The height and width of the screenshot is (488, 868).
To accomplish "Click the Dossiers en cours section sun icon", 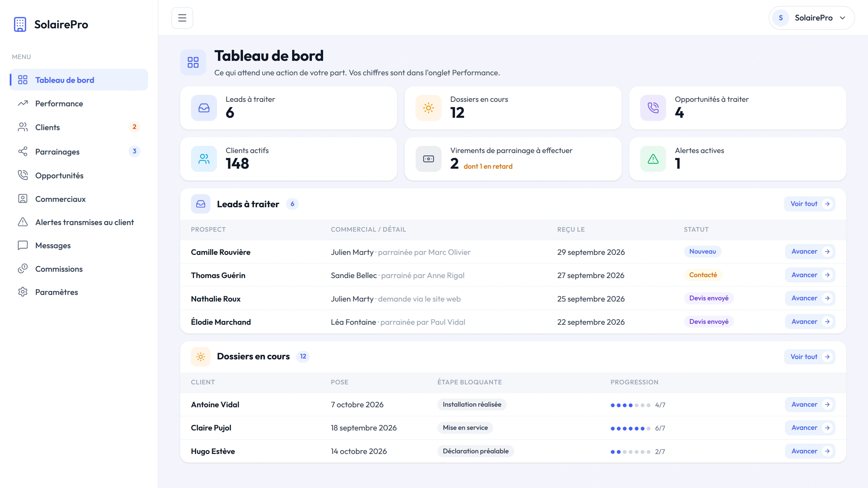I will tap(200, 357).
